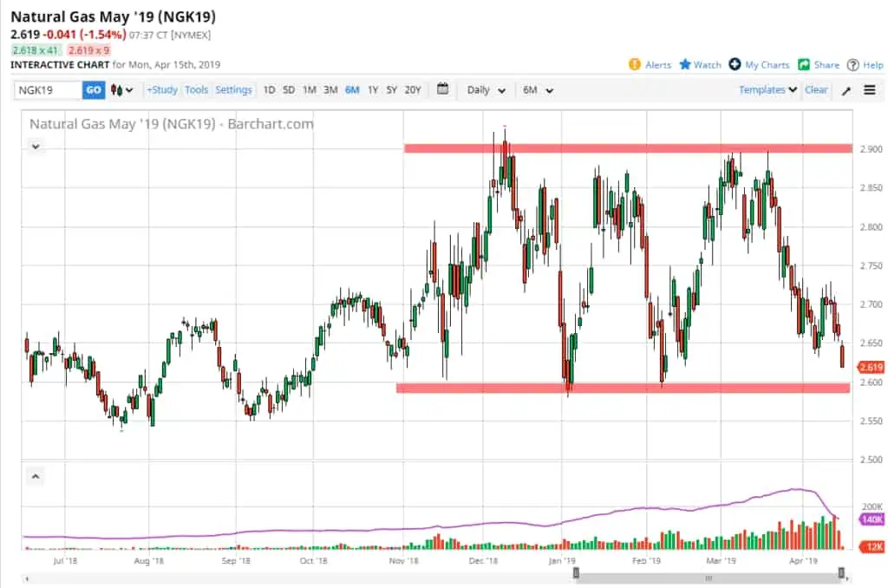The width and height of the screenshot is (888, 588).
Task: Click the Share chart icon
Action: (804, 64)
